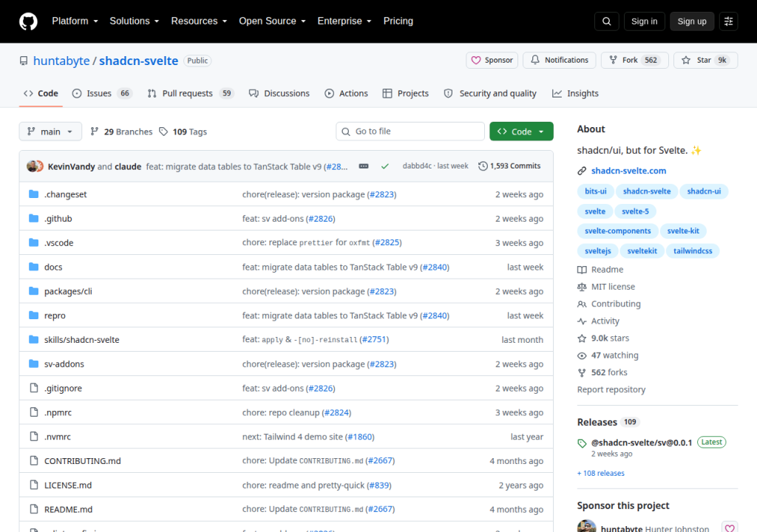This screenshot has height=532, width=757.
Task: Click the link icon beside shadcn-svelte.com
Action: click(x=582, y=171)
